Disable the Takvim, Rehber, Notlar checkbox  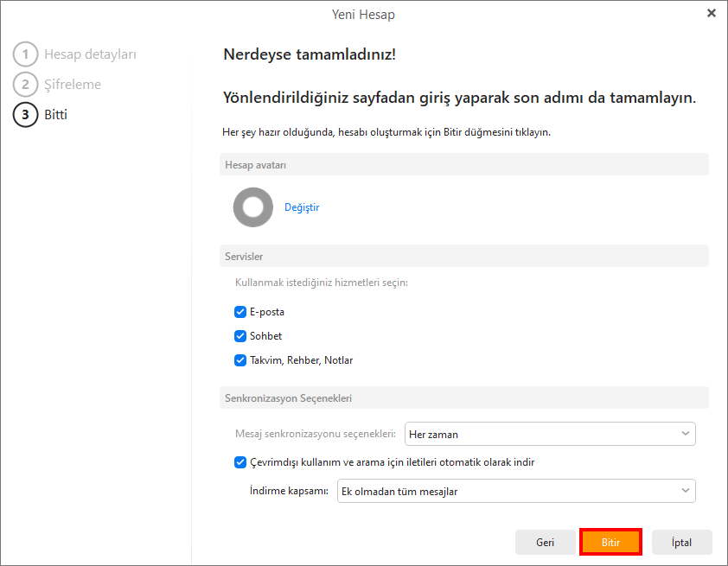(240, 360)
